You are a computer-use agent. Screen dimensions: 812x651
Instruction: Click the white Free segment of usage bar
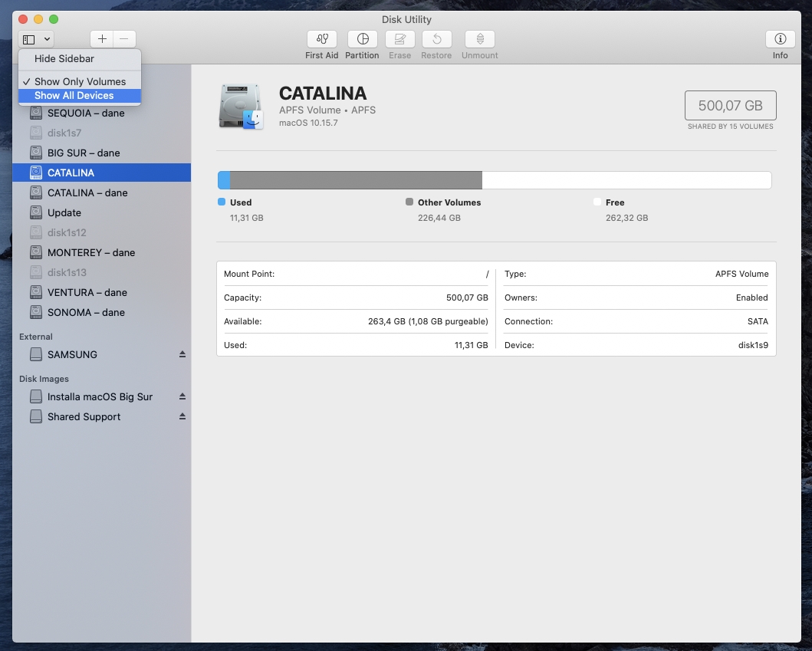tap(626, 180)
